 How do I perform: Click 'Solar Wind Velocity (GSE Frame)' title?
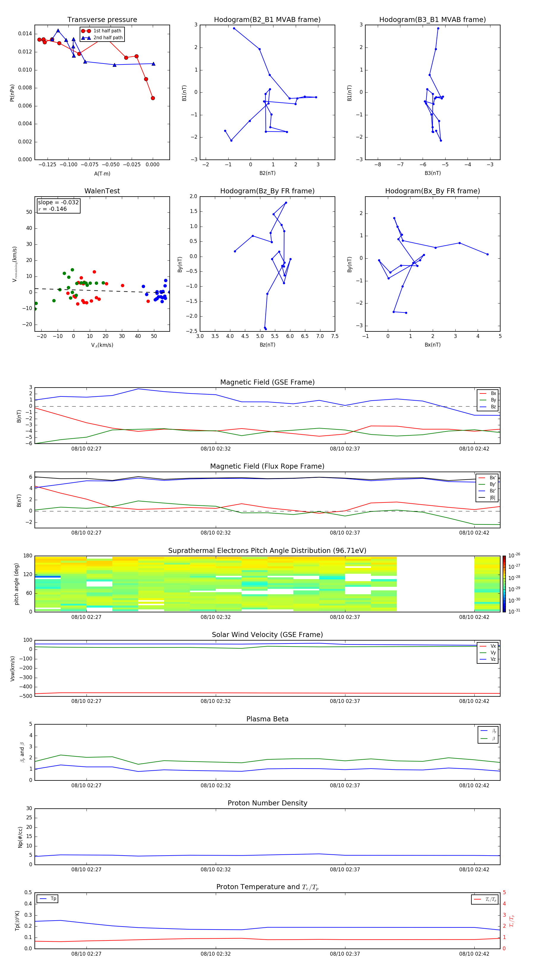coord(267,635)
